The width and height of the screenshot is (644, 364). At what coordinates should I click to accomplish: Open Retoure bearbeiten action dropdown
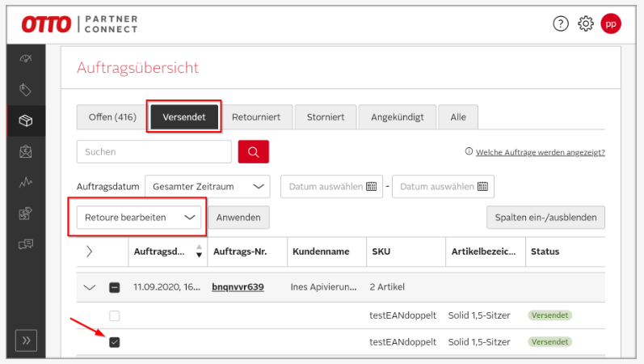pos(139,217)
